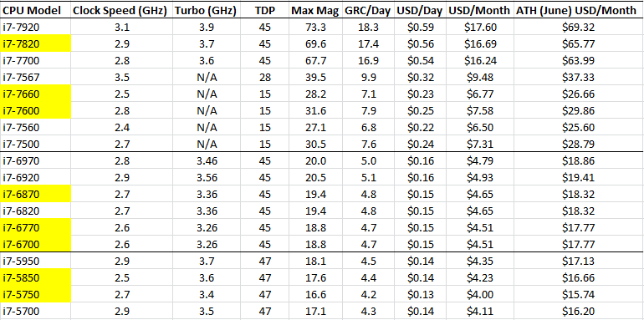Viewport: 644px width, 320px height.
Task: Select the yellow i7-7660 cell
Action: [36, 94]
